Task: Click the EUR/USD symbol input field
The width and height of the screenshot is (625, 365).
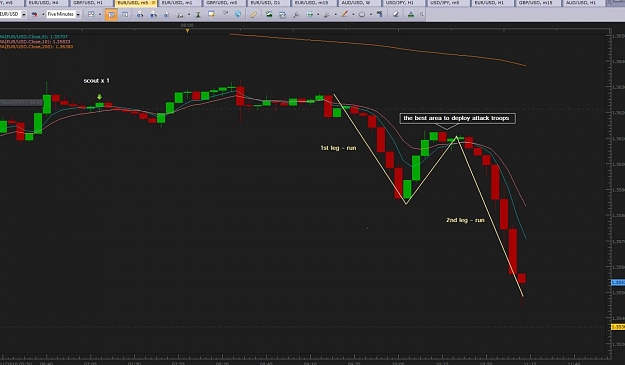Action: [x=10, y=14]
